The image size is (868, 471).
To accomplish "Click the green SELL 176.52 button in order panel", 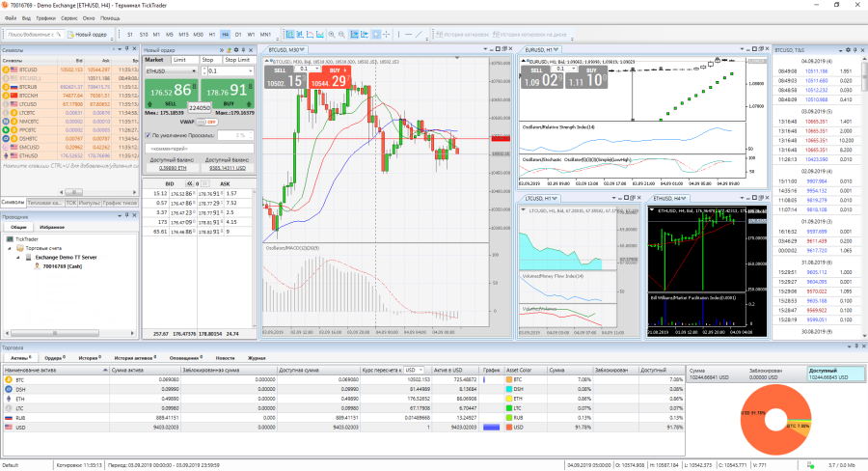I will (171, 94).
